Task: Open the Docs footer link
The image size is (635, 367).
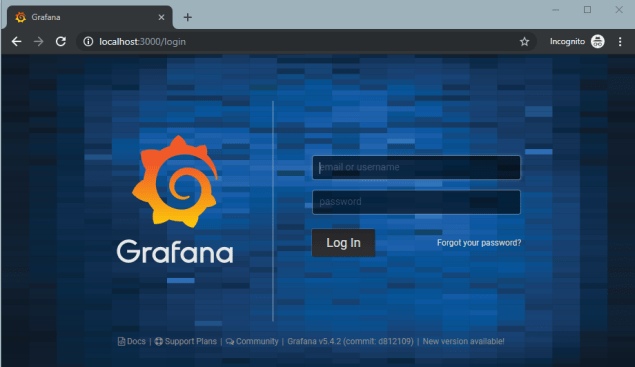Action: pos(132,341)
